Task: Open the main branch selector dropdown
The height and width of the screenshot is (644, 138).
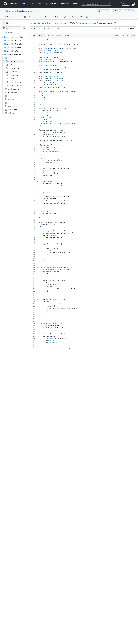Action: (11, 28)
